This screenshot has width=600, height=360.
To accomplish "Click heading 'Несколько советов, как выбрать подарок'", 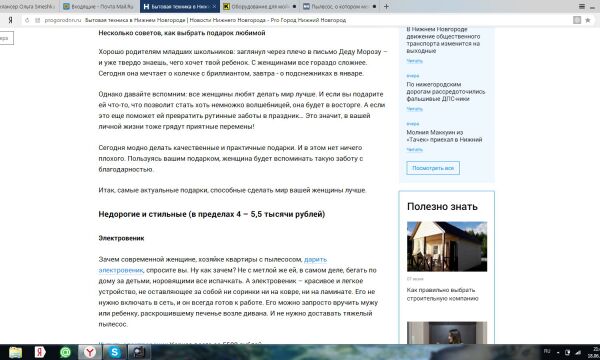I will point(182,33).
